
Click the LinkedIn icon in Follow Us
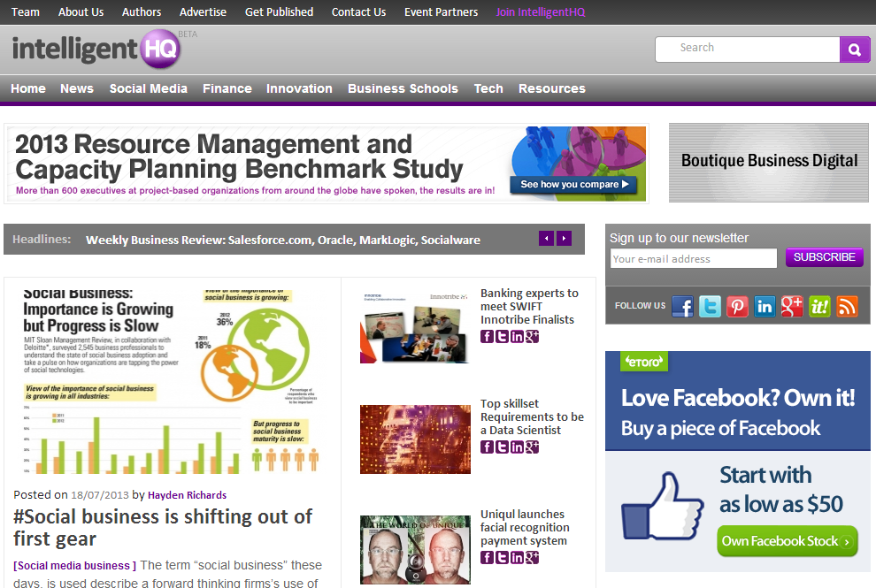click(765, 307)
